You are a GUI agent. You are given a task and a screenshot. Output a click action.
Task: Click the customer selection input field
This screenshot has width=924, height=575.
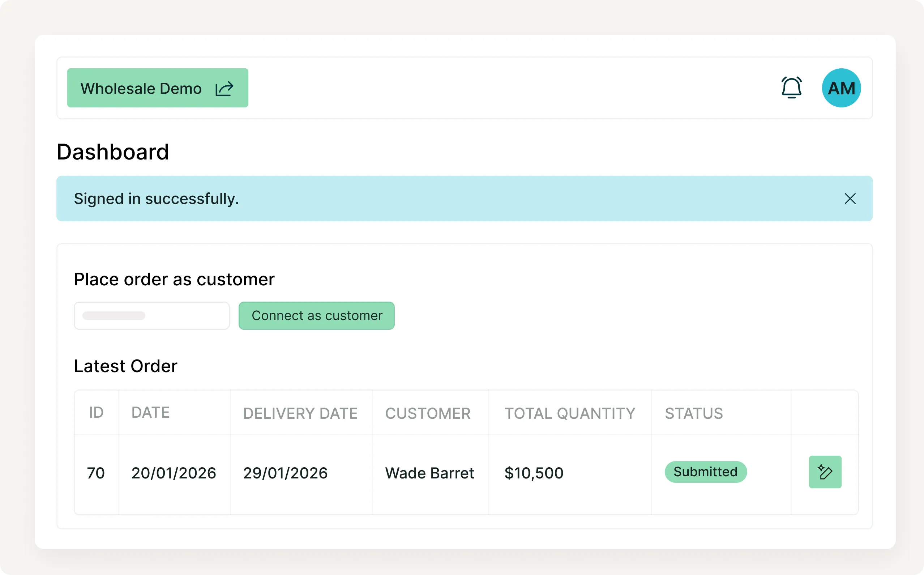pyautogui.click(x=152, y=316)
